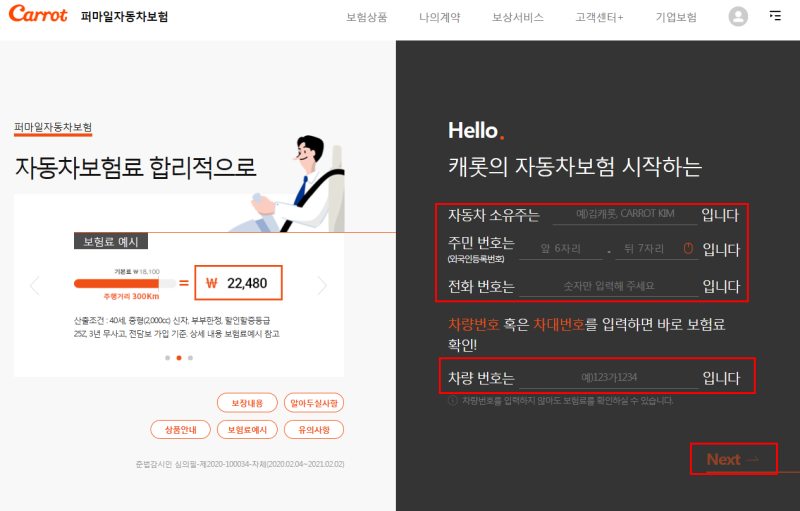This screenshot has height=511, width=800.
Task: Click the Hello. heading
Action: coord(476,131)
